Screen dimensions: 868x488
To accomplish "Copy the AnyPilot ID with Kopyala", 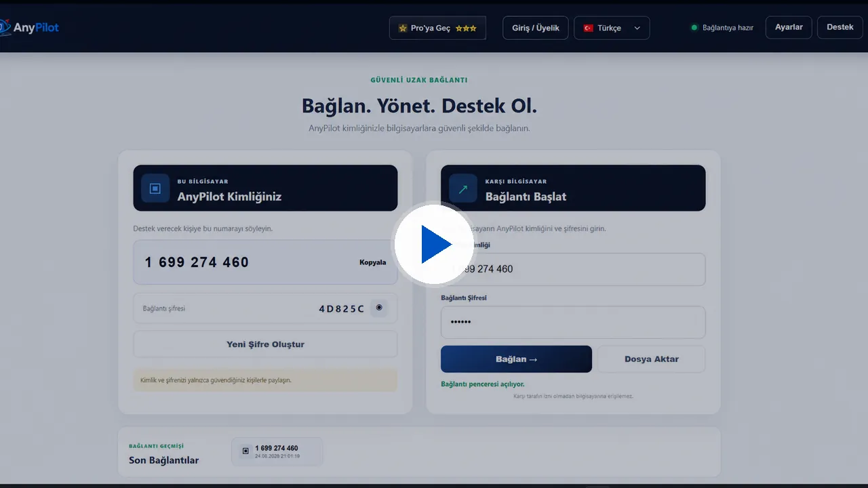I will (x=372, y=262).
